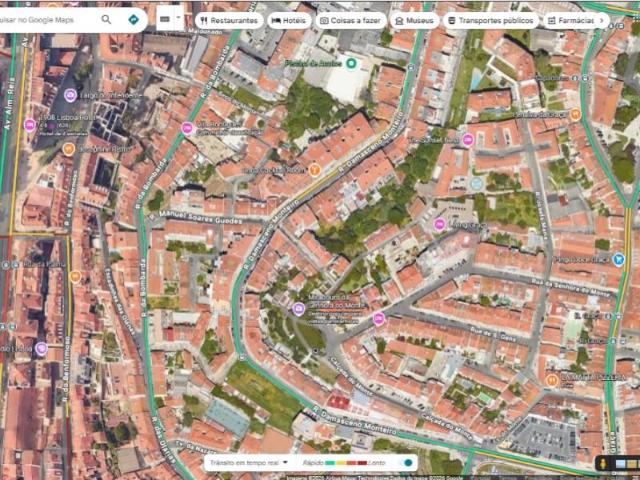
Task: Click the search magnifier icon
Action: [106, 19]
